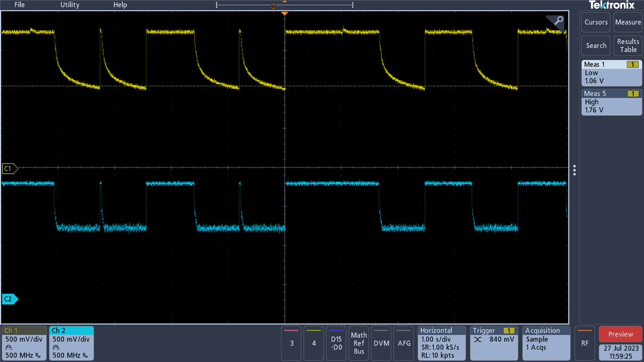Viewport: 644px width, 362px height.
Task: Click the orange trigger position marker
Action: pos(284,13)
